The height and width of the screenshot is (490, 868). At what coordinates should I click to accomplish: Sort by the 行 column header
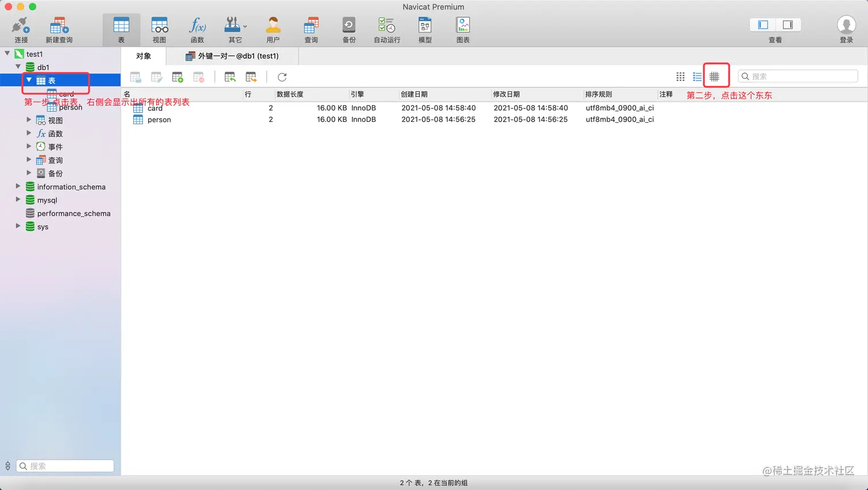(259, 94)
